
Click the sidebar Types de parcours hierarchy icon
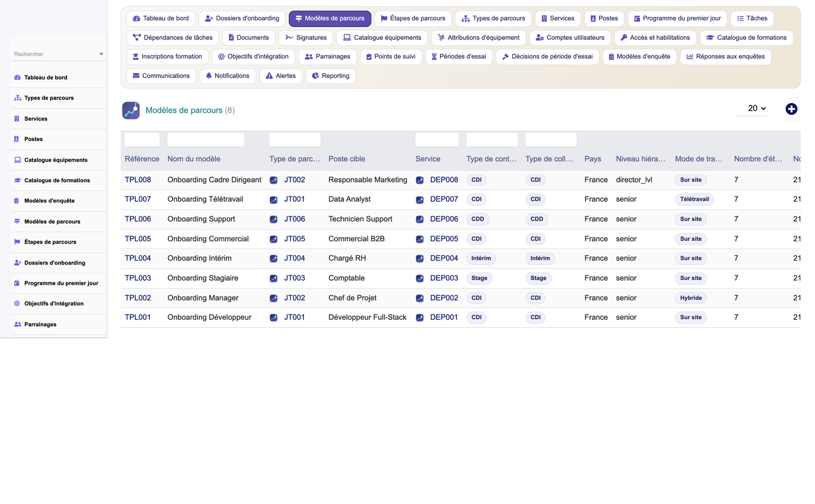pos(17,98)
